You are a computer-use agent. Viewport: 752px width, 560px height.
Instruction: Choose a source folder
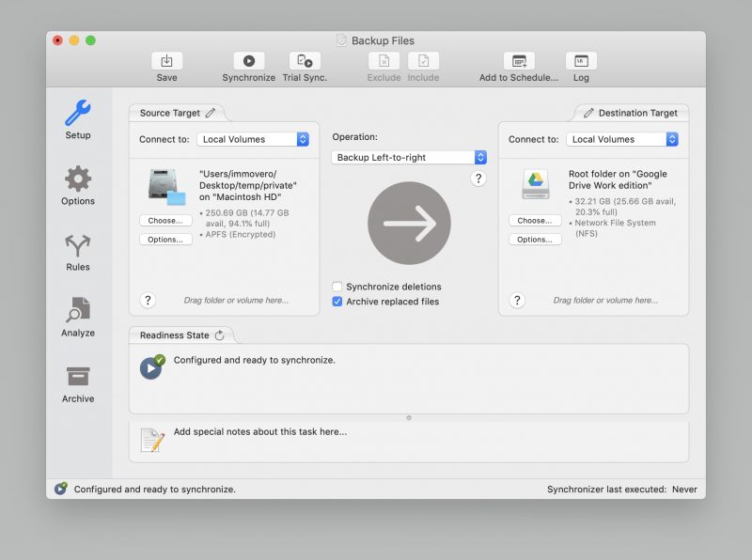[165, 221]
